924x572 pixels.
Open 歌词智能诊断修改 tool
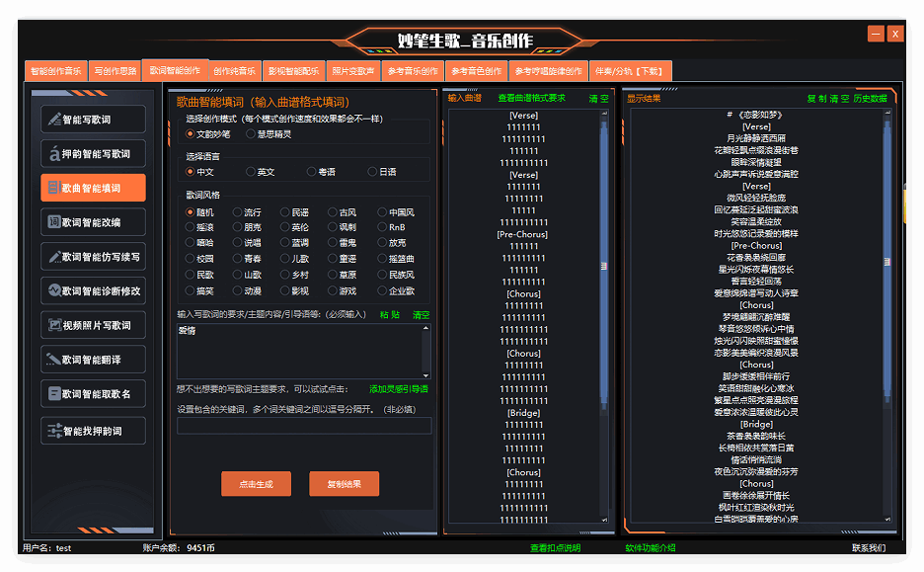pyautogui.click(x=93, y=291)
